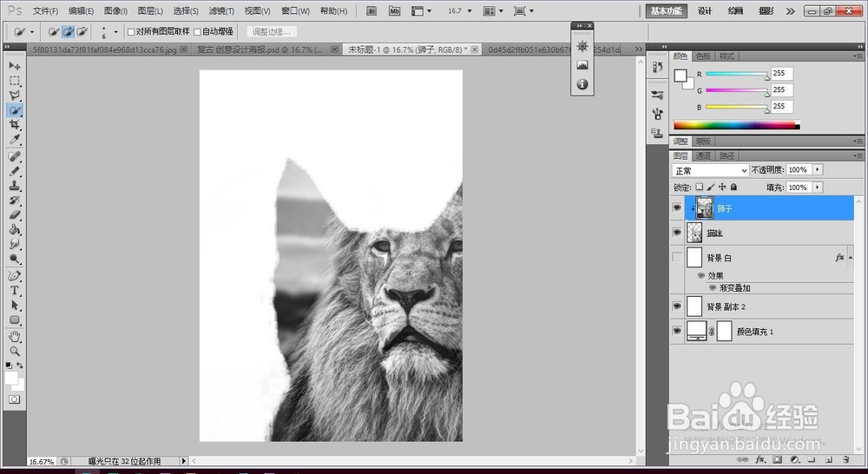The width and height of the screenshot is (868, 474).
Task: Hide the 狮子 layer
Action: coord(676,208)
